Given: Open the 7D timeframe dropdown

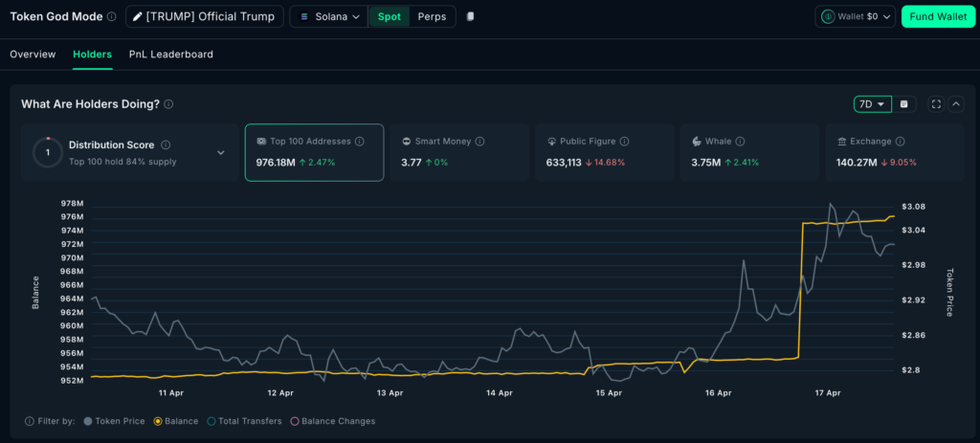Looking at the screenshot, I should coord(872,104).
